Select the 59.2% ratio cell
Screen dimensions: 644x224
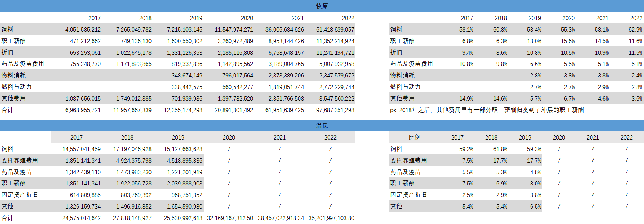pos(466,149)
